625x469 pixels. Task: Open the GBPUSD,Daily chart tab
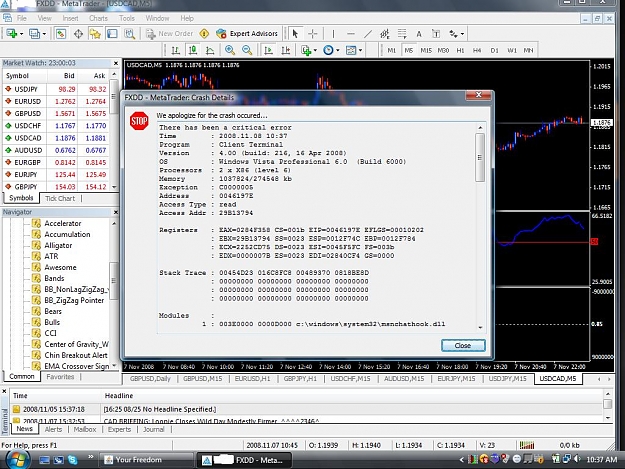click(x=150, y=379)
